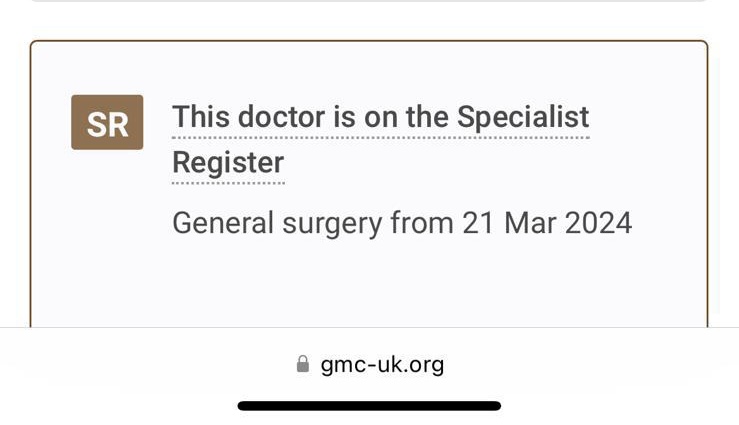Open the 'This doctor is on the Specialist' link
The image size is (739, 425).
pyautogui.click(x=381, y=117)
